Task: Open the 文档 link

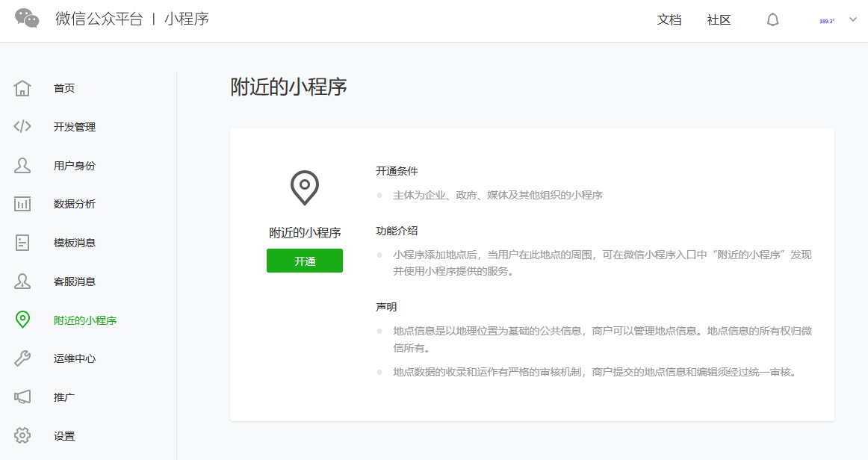Action: tap(669, 20)
